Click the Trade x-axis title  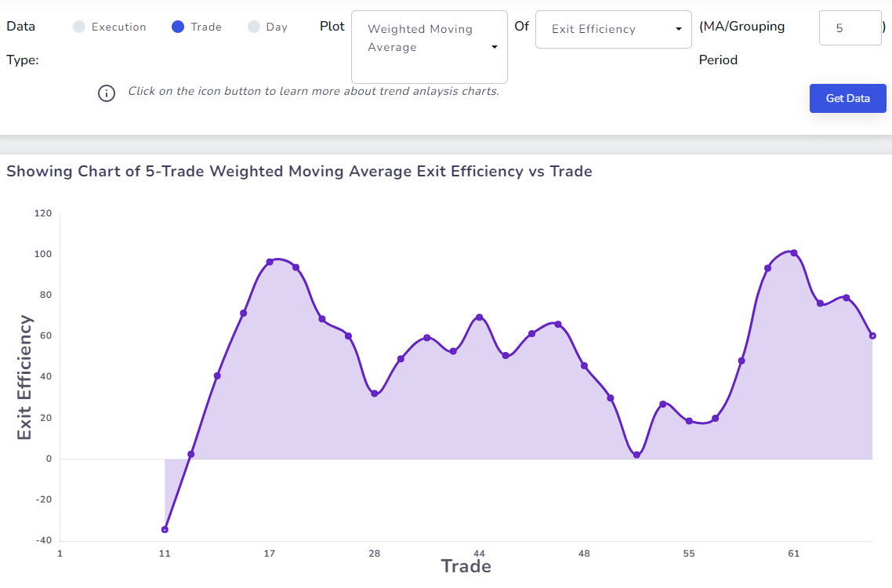click(466, 566)
